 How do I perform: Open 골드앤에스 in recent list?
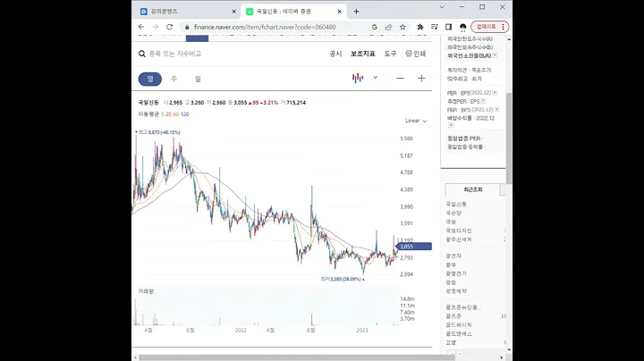click(x=459, y=333)
